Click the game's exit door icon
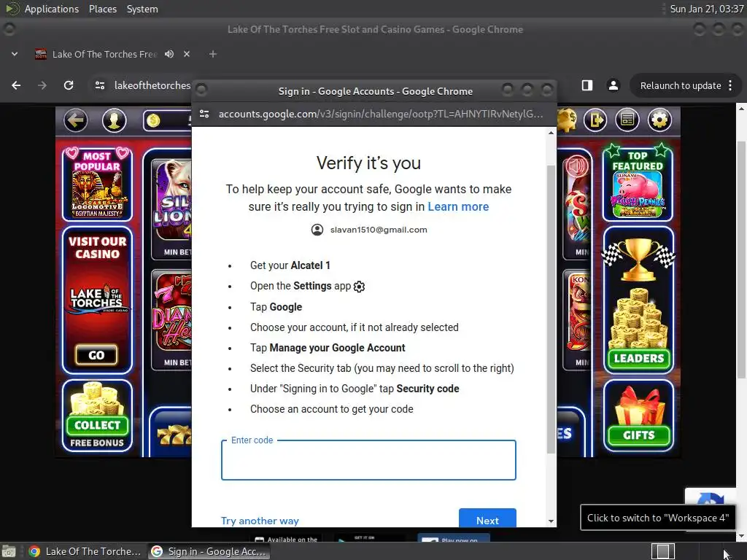 coord(595,120)
